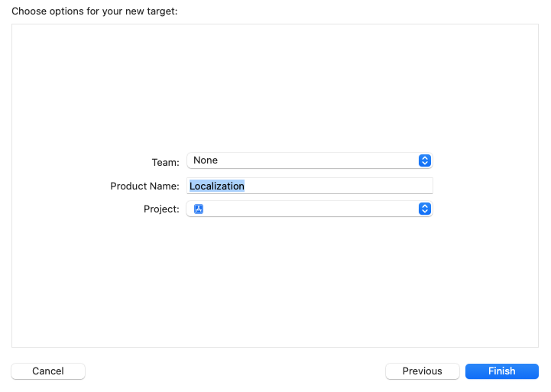Click the empty middle of the Project popup field

click(306, 209)
